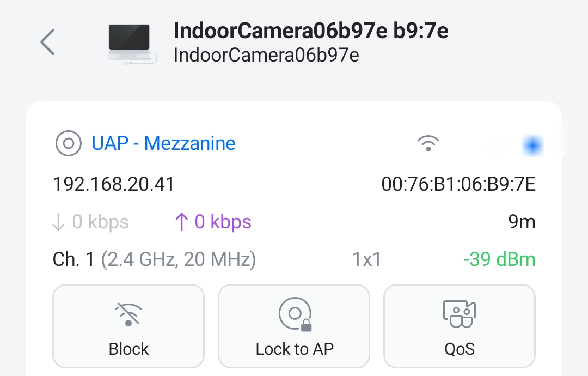Tap the laptop device icon
This screenshot has height=376, width=588.
coord(131,44)
